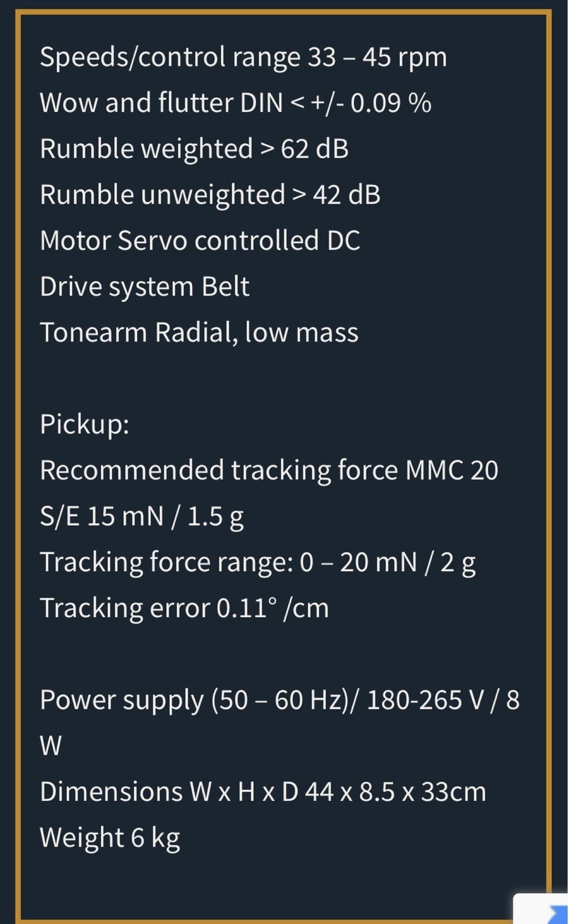The height and width of the screenshot is (924, 568).
Task: Click the S/E 15 mN / 1.5 g line
Action: [x=141, y=517]
